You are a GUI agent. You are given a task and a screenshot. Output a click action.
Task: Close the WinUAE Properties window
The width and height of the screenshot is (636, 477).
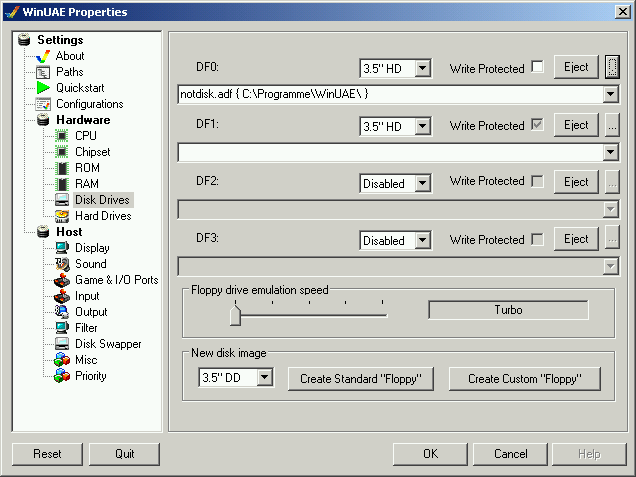coord(623,12)
